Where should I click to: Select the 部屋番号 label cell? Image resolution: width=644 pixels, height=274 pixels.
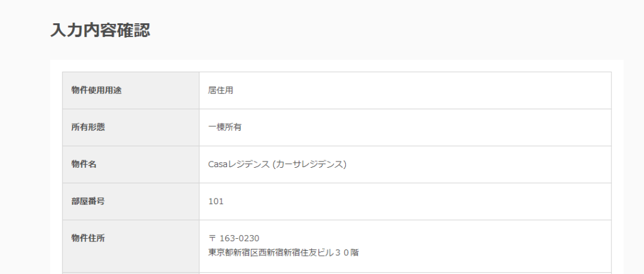[x=131, y=201]
